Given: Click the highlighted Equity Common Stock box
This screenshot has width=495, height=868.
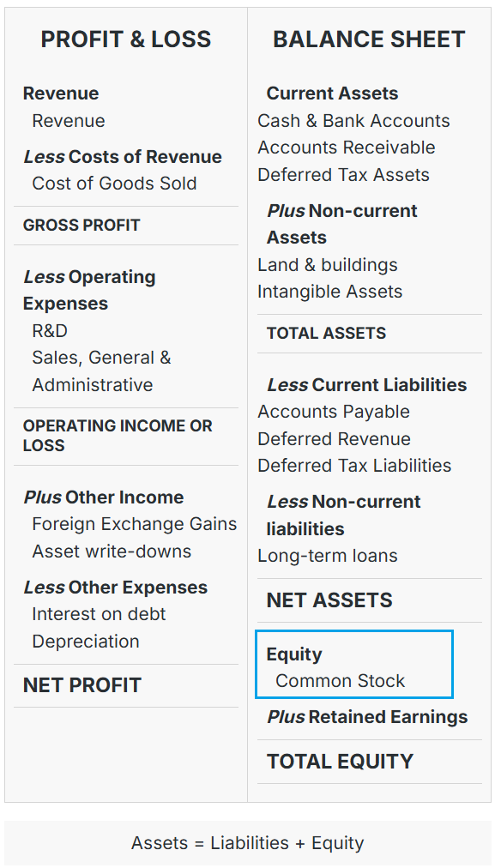Looking at the screenshot, I should (354, 664).
